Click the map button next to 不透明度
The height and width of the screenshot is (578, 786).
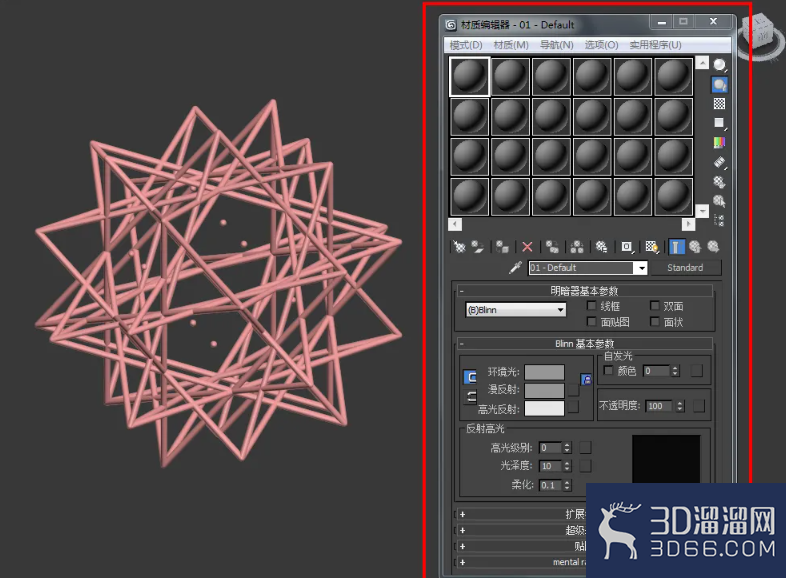pyautogui.click(x=699, y=406)
